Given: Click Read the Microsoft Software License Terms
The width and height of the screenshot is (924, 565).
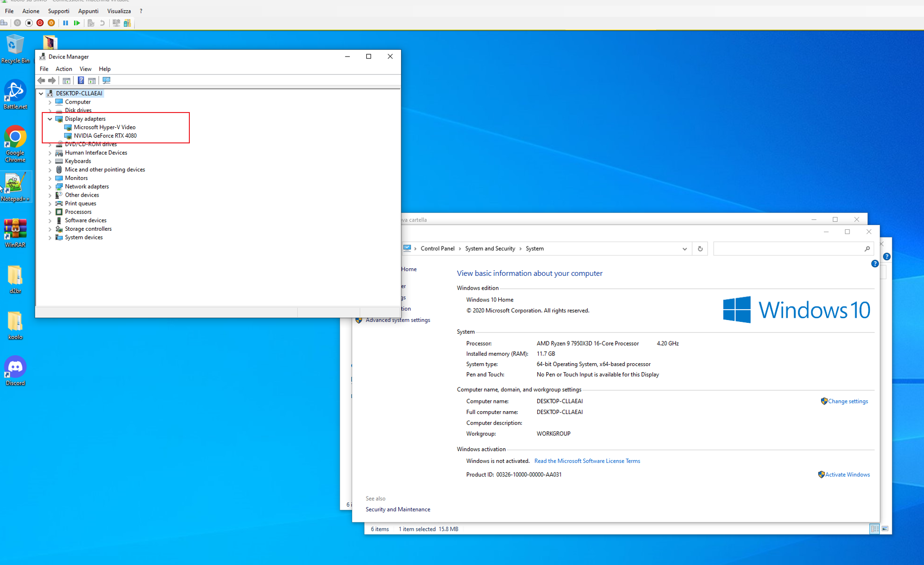Looking at the screenshot, I should tap(587, 461).
